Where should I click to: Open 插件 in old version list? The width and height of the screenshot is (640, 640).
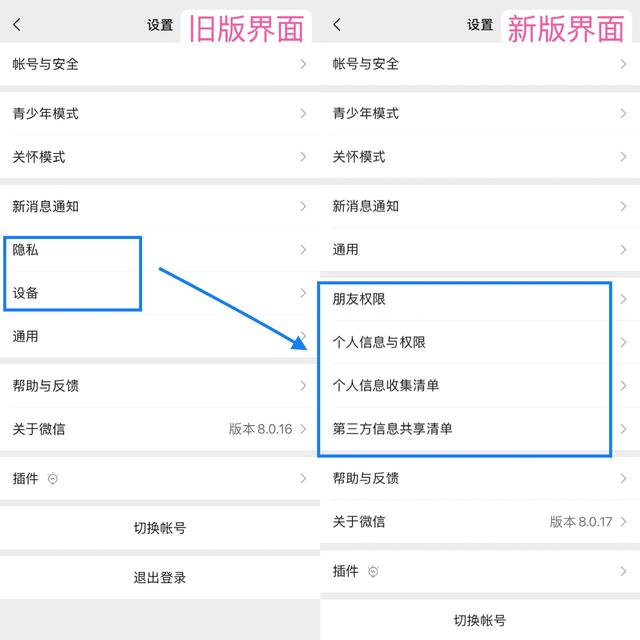pos(160,478)
